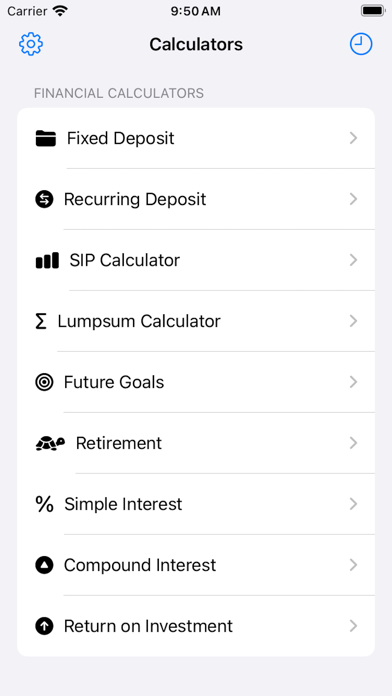Open history with the clock icon
The width and height of the screenshot is (392, 696).
(360, 44)
